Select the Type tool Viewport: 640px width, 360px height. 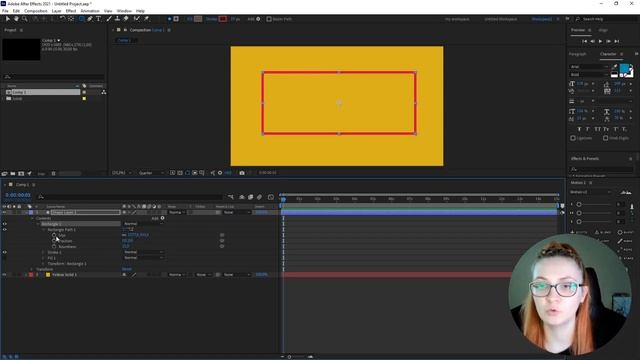98,19
